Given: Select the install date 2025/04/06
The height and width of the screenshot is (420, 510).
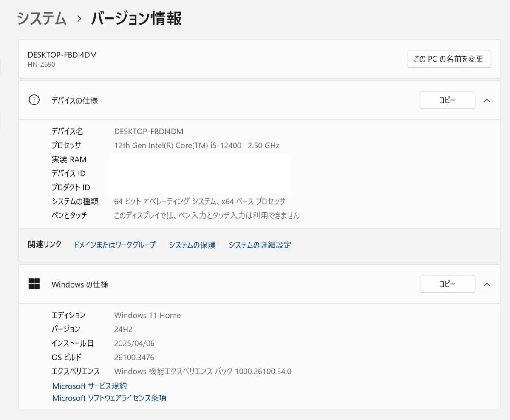Looking at the screenshot, I should tap(134, 343).
